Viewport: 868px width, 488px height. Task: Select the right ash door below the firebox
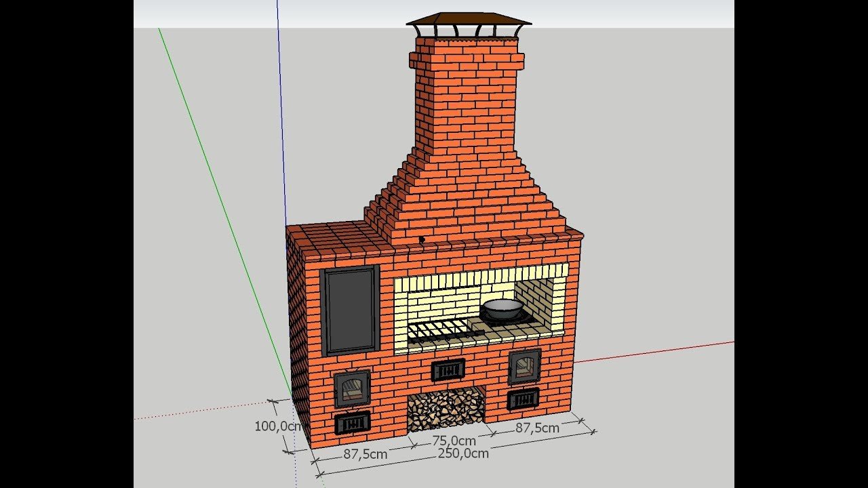[523, 399]
